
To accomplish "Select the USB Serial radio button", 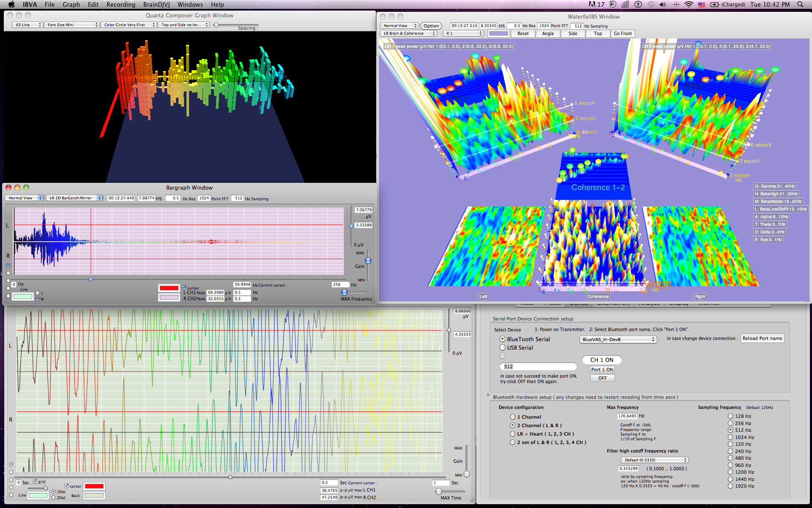I will point(502,348).
